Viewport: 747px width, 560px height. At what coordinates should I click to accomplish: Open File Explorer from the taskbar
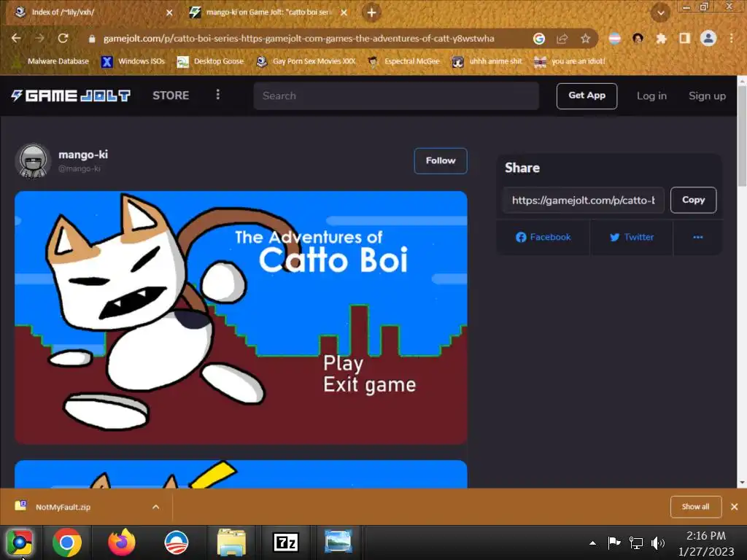(x=231, y=542)
